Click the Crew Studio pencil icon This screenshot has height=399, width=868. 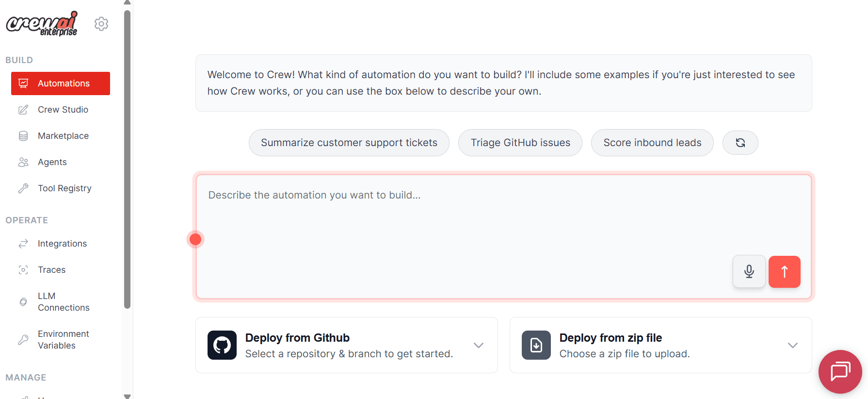click(23, 110)
